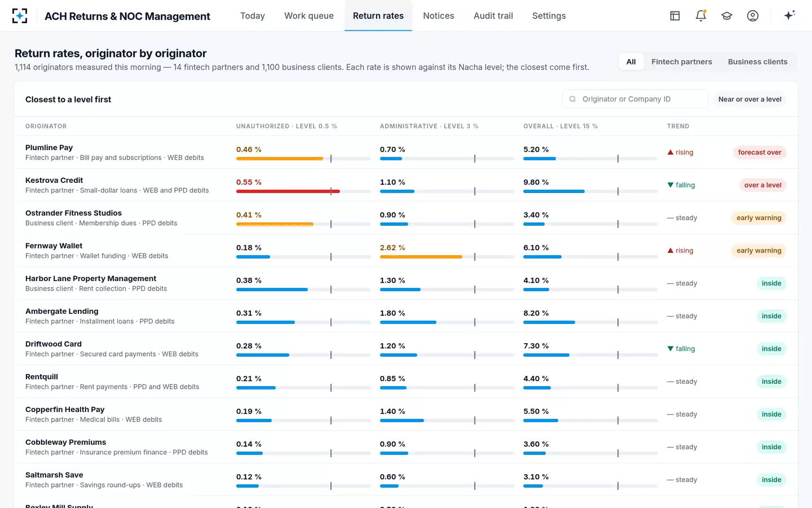The image size is (812, 508).
Task: Open Copperfin Health Pay originator
Action: (406, 414)
